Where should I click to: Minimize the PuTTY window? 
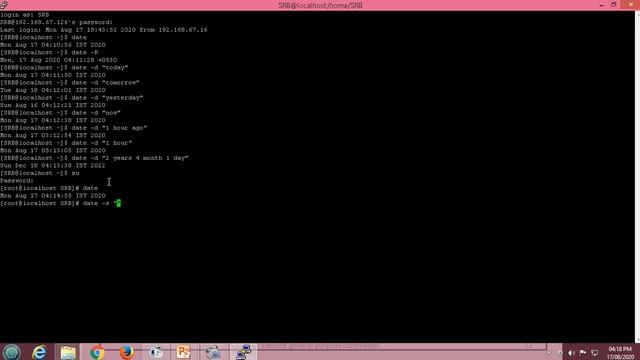coord(601,5)
